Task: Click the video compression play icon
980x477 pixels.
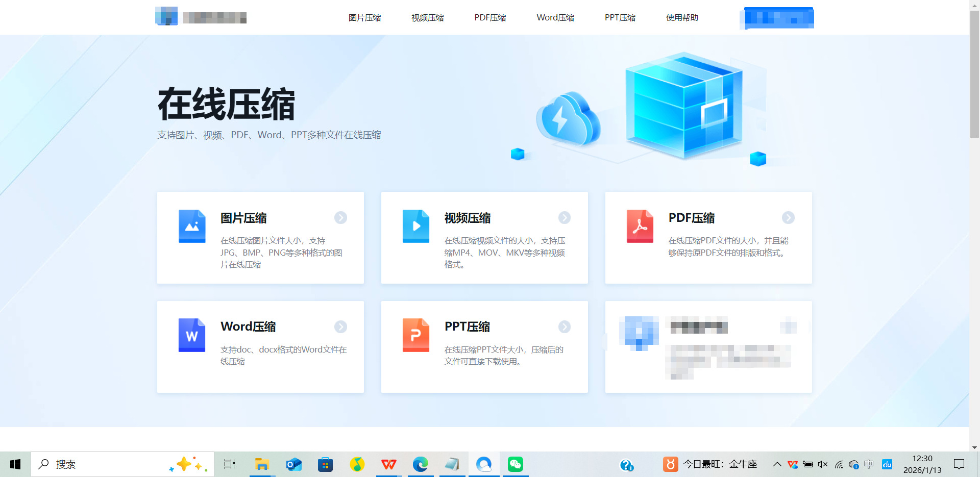Action: tap(415, 226)
